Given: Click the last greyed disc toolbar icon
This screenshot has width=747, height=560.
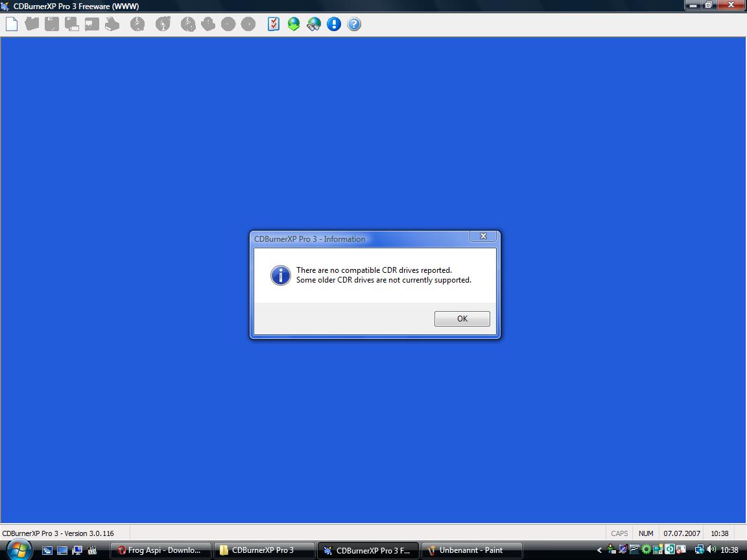Looking at the screenshot, I should [x=248, y=24].
